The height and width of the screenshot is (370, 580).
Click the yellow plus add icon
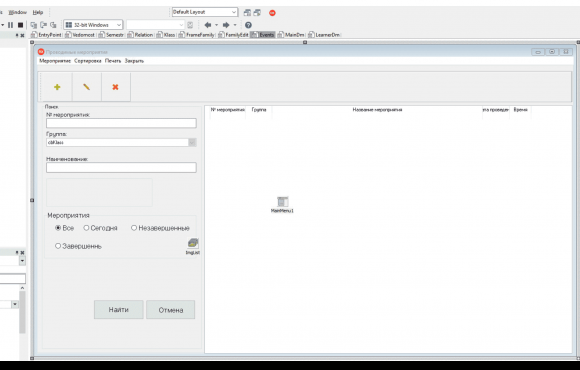57,87
